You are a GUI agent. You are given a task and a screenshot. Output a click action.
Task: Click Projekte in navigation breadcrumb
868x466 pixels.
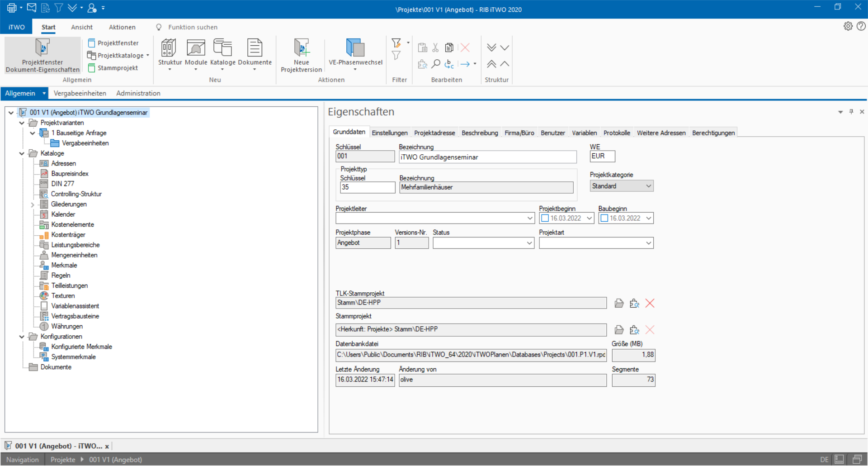click(63, 460)
